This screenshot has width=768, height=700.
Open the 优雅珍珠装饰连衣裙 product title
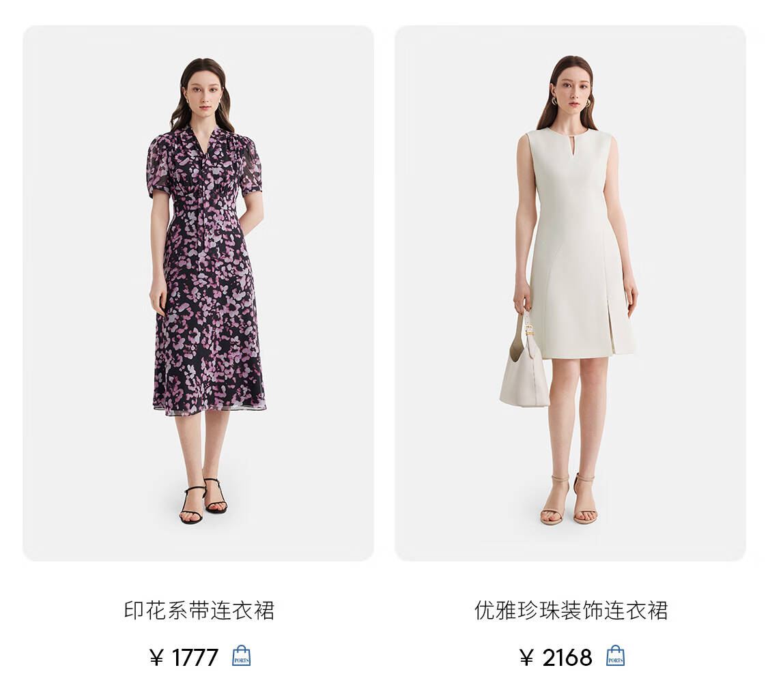tap(571, 611)
